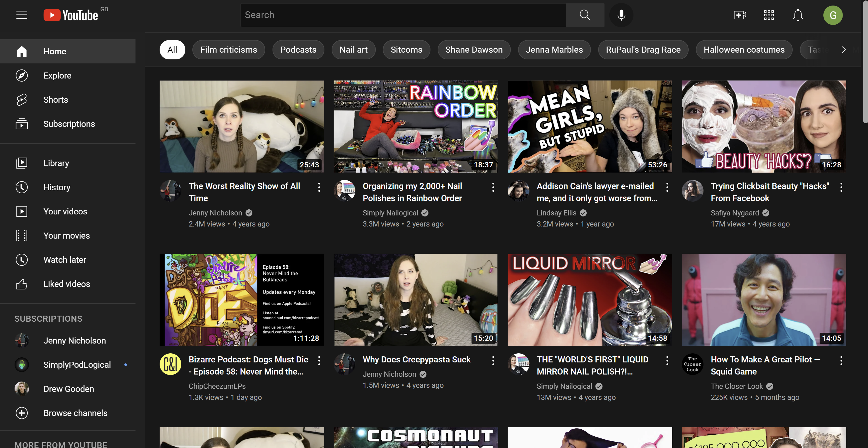The width and height of the screenshot is (868, 448).
Task: Select the Jenna Marbles chip
Action: click(x=554, y=50)
